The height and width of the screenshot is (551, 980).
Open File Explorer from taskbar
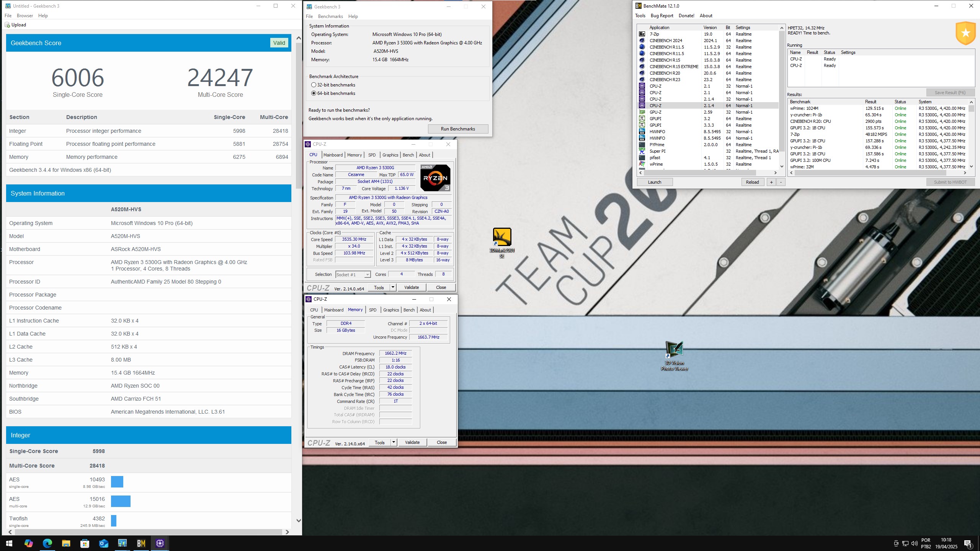[x=66, y=543]
